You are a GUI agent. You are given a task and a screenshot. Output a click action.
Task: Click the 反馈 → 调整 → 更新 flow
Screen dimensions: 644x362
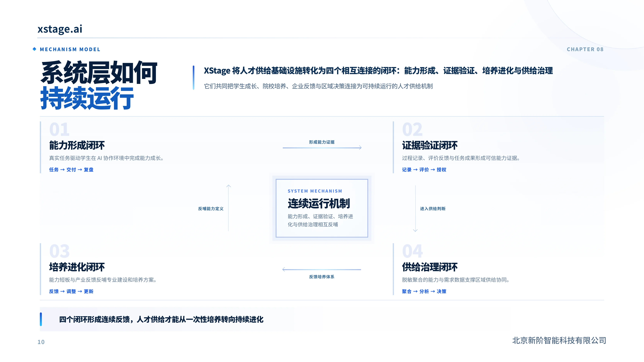coord(71,291)
